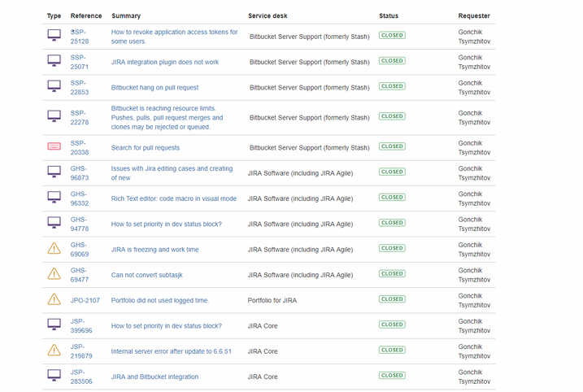The image size is (583, 392).
Task: Click the monitor type icon for GHS-96873
Action: coord(54,172)
